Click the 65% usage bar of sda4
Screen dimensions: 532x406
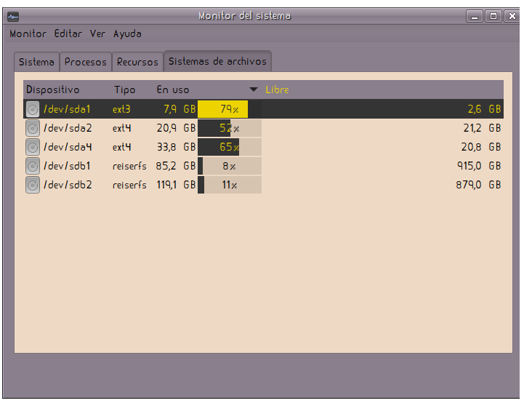coord(230,147)
